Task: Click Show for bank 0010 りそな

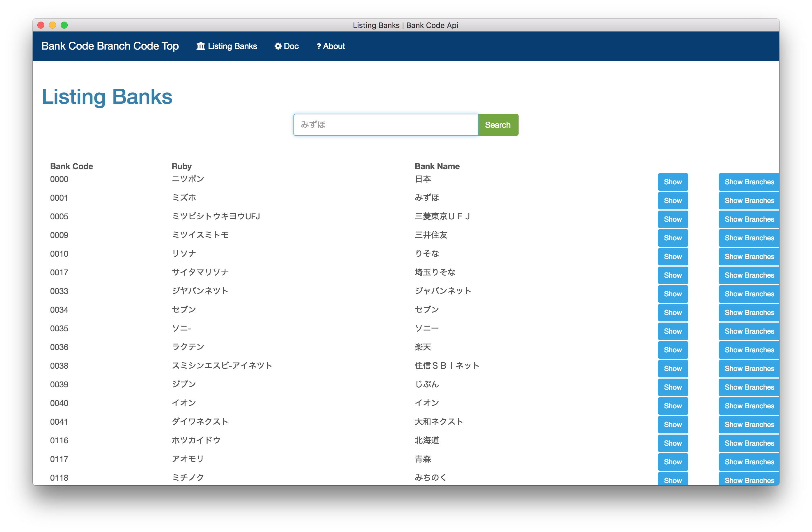Action: [673, 257]
